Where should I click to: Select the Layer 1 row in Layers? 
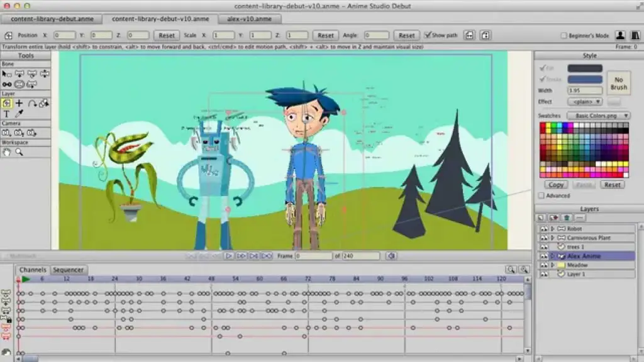tap(587, 274)
